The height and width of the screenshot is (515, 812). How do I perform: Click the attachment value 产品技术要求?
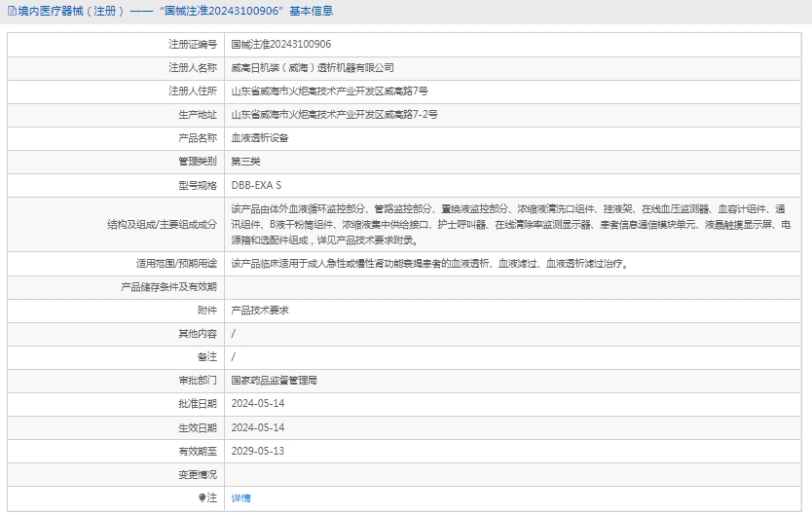pyautogui.click(x=259, y=310)
